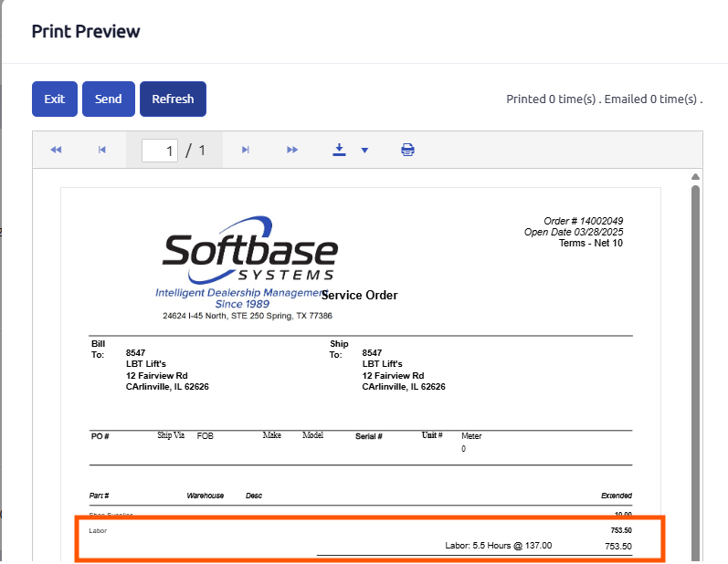
Task: Click Bill To LBT Lift's name
Action: coord(146,364)
